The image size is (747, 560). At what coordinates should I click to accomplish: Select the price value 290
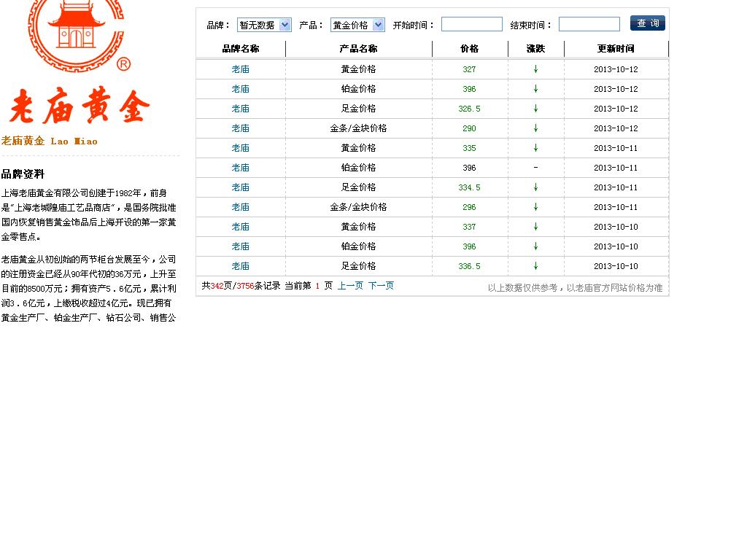469,128
